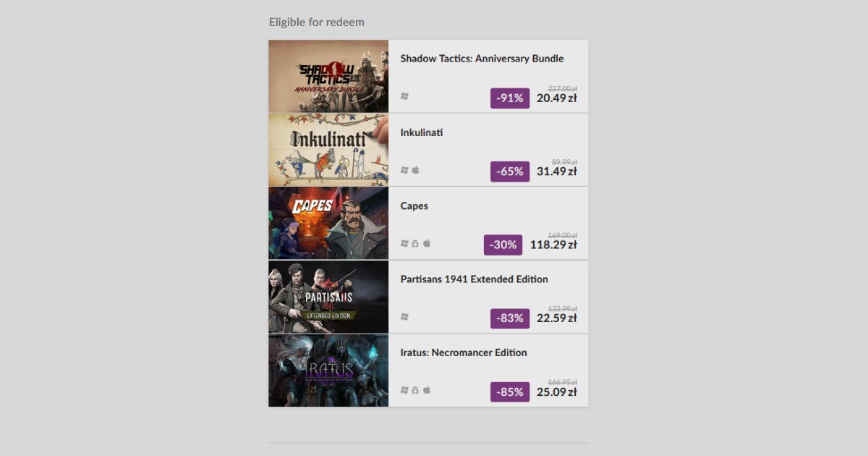Click the Capes cover artwork
The height and width of the screenshot is (456, 868).
point(328,223)
